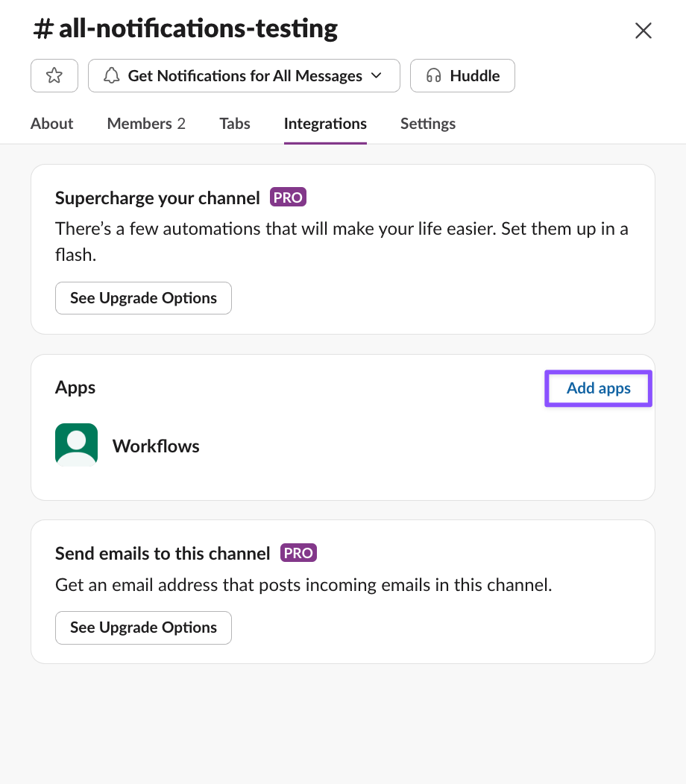Click the Supercharge your channel heading
This screenshot has height=784, width=686.
(x=157, y=198)
